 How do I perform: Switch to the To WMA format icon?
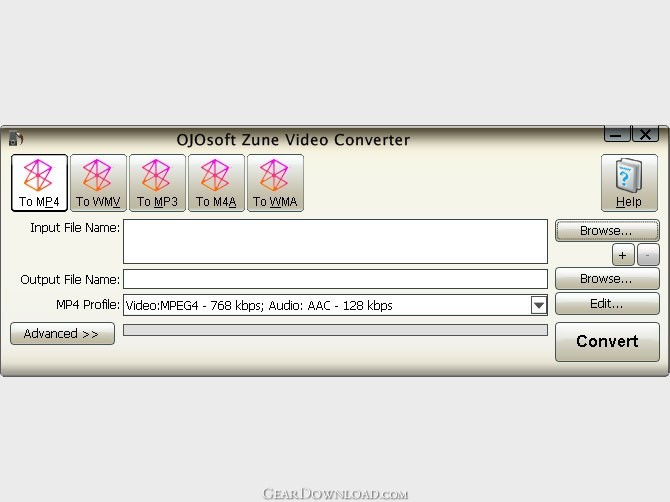[275, 183]
